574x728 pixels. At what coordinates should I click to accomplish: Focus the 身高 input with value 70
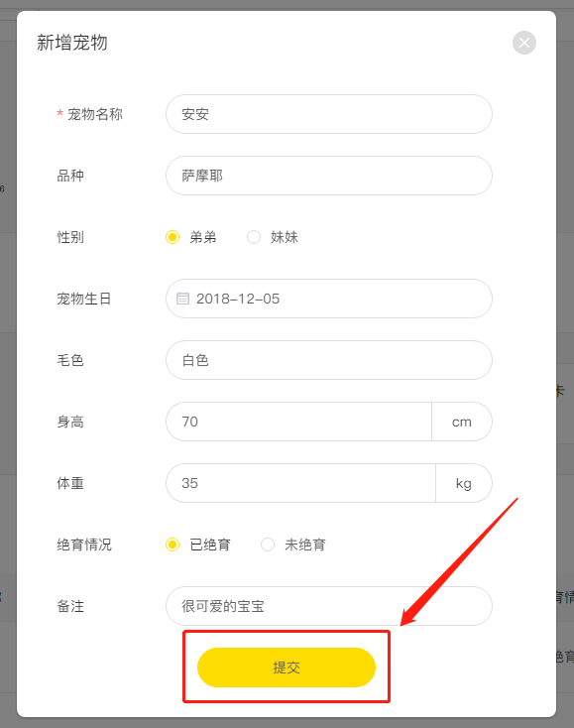click(298, 422)
